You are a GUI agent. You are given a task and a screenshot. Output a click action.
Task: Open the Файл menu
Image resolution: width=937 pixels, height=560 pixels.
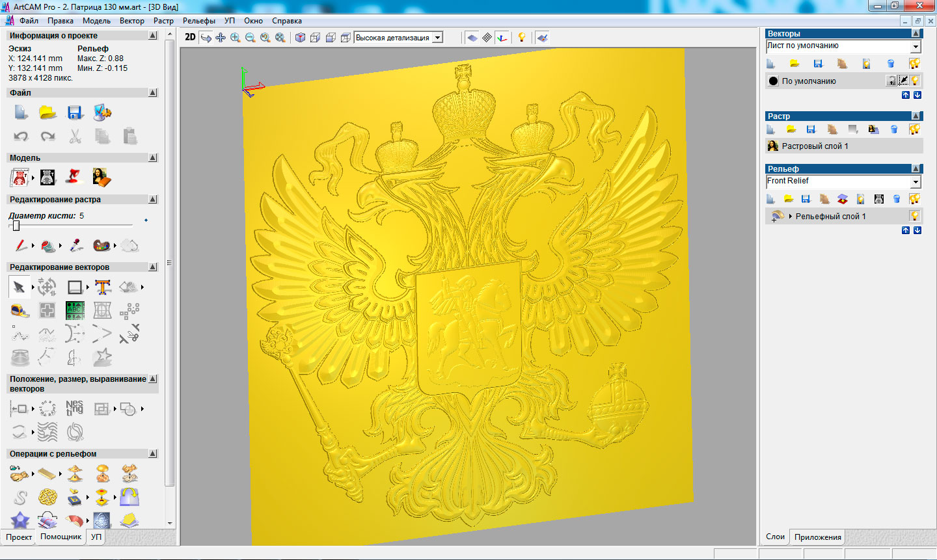pos(29,21)
